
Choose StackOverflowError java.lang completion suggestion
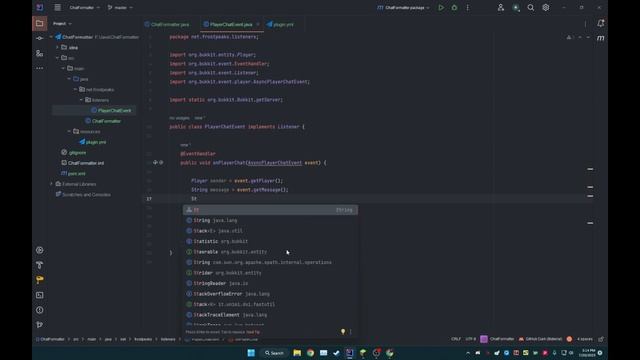click(x=270, y=294)
